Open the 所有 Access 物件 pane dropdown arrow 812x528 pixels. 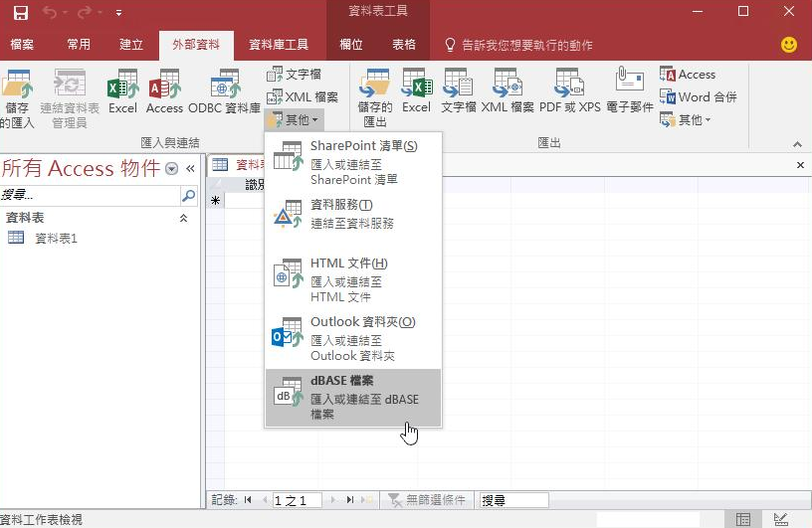click(171, 169)
